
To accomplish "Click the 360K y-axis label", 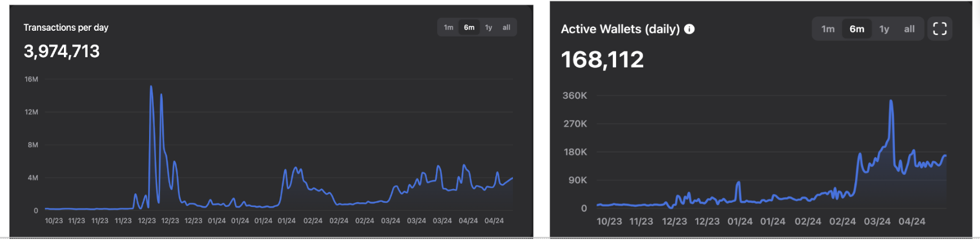I will 575,96.
